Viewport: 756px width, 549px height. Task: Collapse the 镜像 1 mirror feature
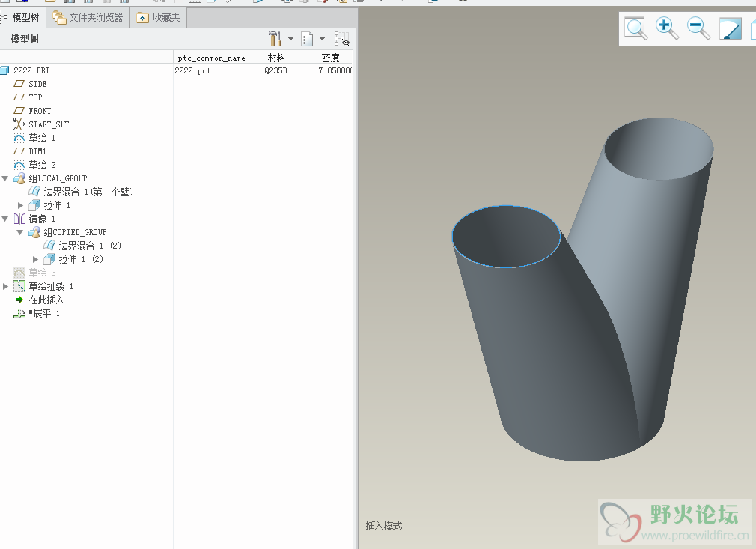click(5, 219)
